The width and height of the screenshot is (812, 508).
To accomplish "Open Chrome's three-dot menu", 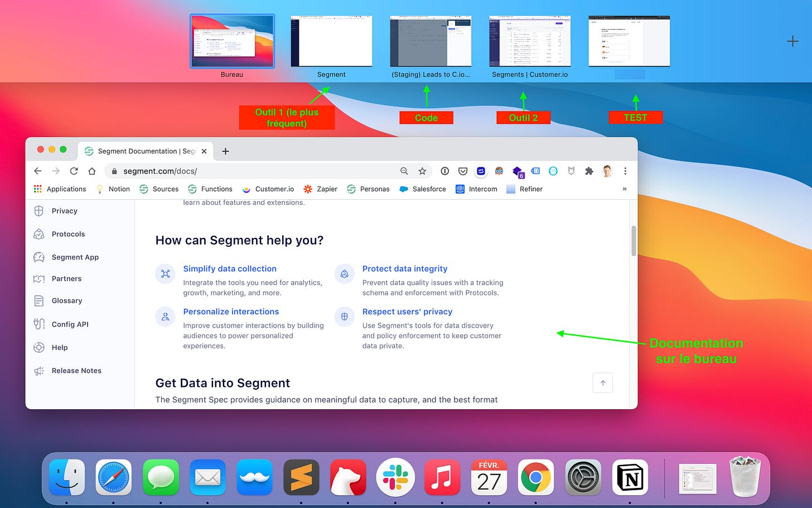I will (625, 171).
